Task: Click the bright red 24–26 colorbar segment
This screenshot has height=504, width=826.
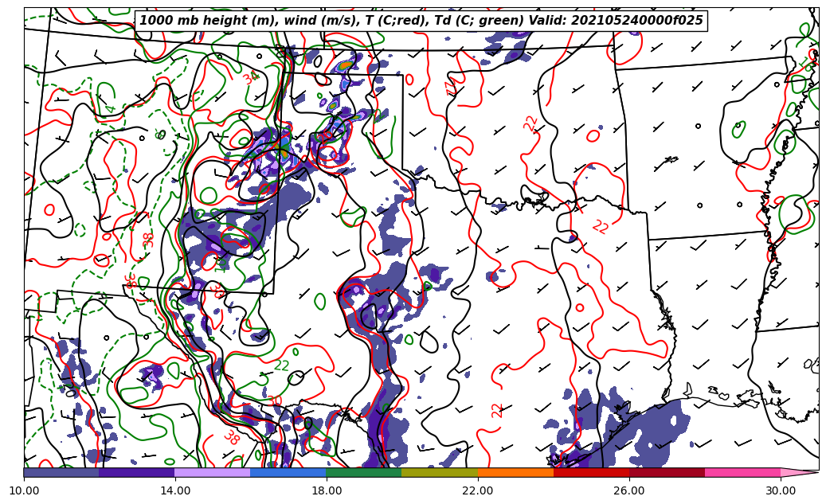Action: coord(592,472)
